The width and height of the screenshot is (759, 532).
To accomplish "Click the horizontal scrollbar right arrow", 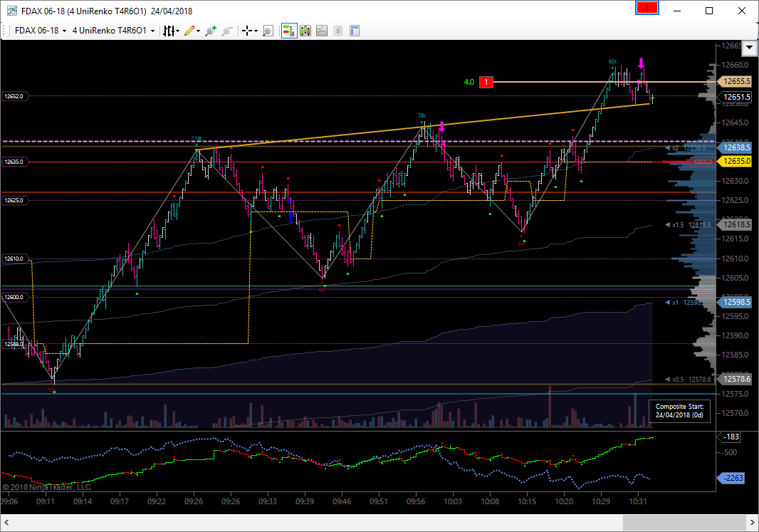I will [752, 522].
